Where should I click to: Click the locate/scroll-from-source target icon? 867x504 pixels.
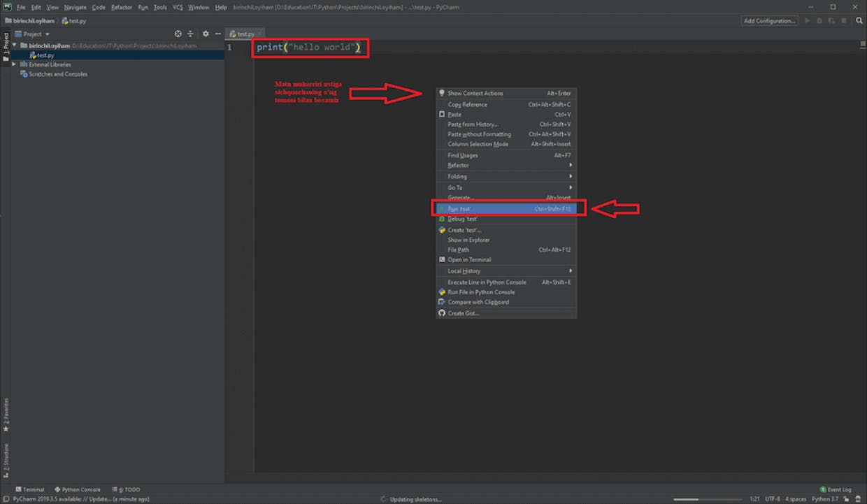[178, 34]
